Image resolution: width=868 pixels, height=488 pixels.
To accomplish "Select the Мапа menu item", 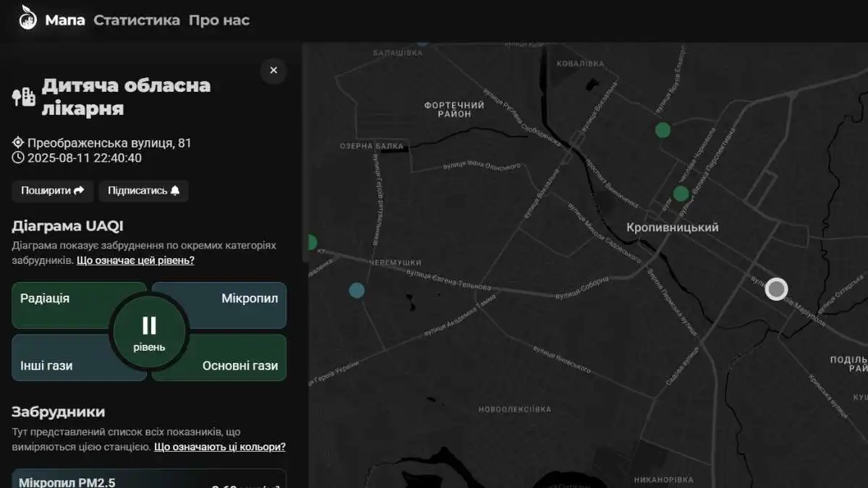I will tap(64, 20).
